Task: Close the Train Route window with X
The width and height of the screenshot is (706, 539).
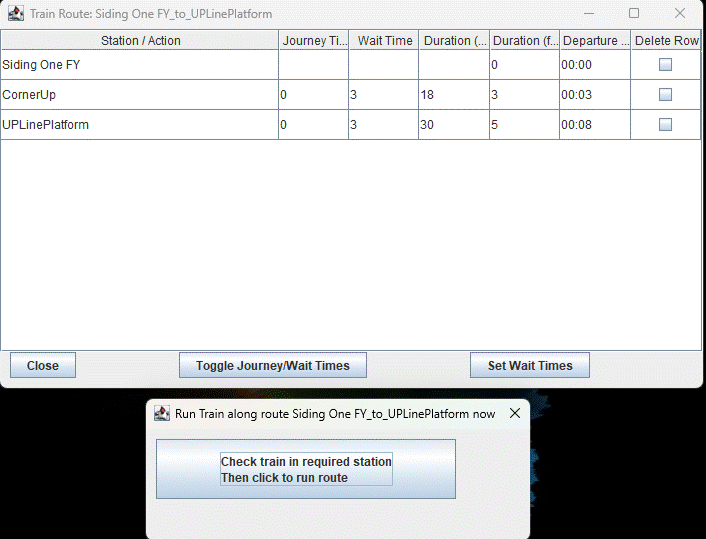Action: [x=680, y=14]
